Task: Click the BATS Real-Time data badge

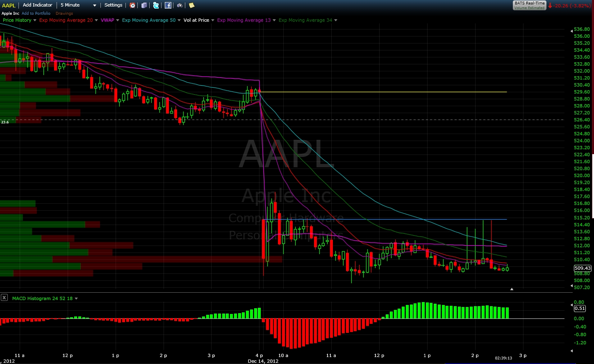Action: [x=530, y=5]
